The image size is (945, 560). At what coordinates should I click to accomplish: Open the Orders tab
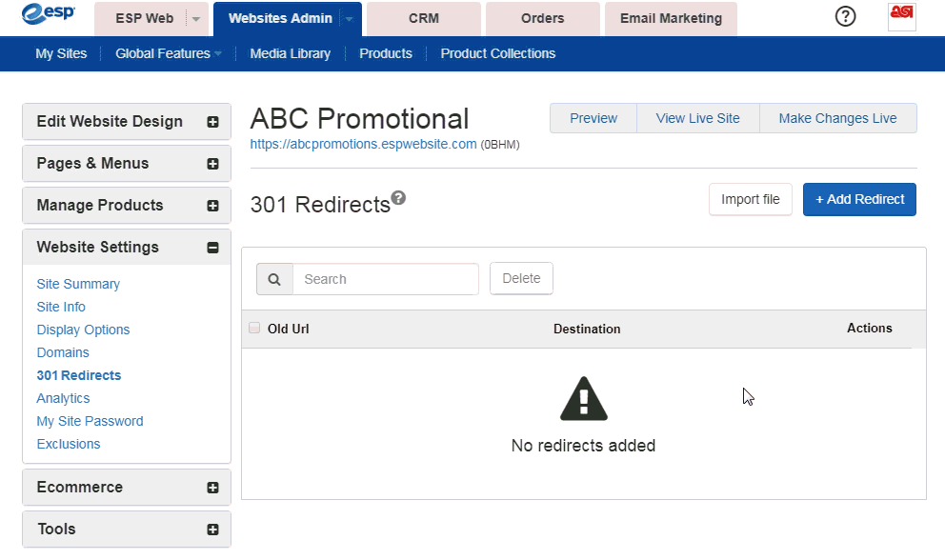[x=542, y=19]
